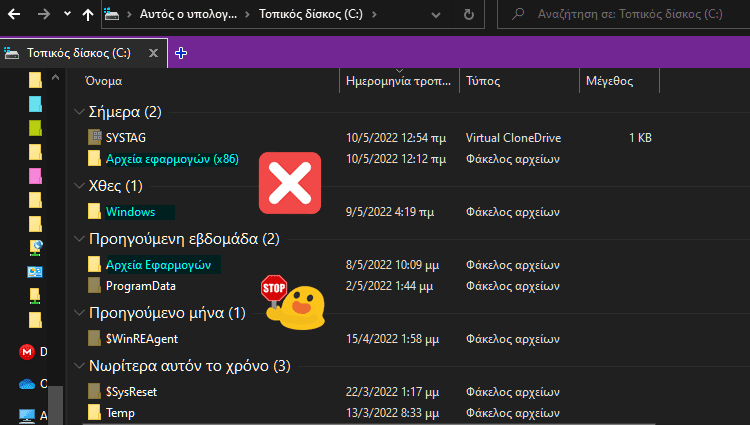
Task: Expand chevron after 'Αυτός ο υπολογ...' breadcrumb
Action: point(247,14)
